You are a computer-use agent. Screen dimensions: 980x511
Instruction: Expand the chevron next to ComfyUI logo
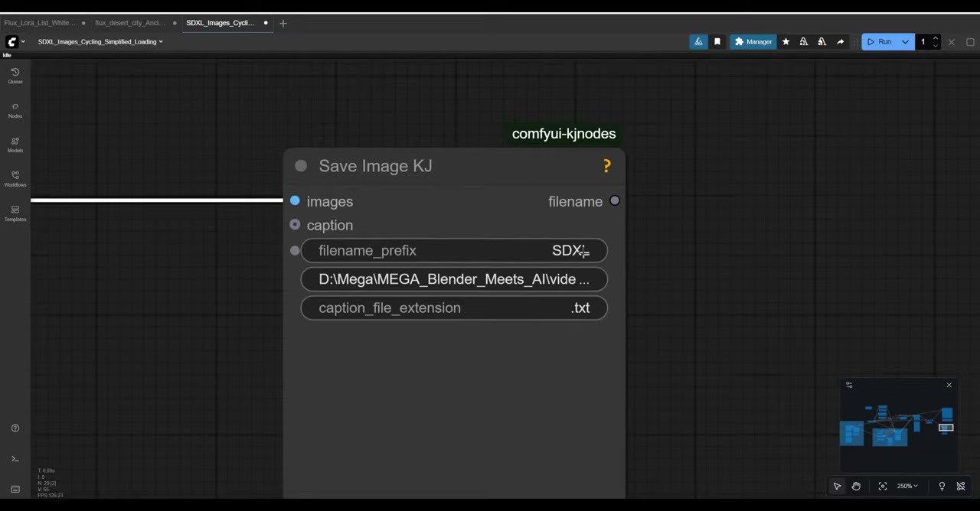point(23,42)
